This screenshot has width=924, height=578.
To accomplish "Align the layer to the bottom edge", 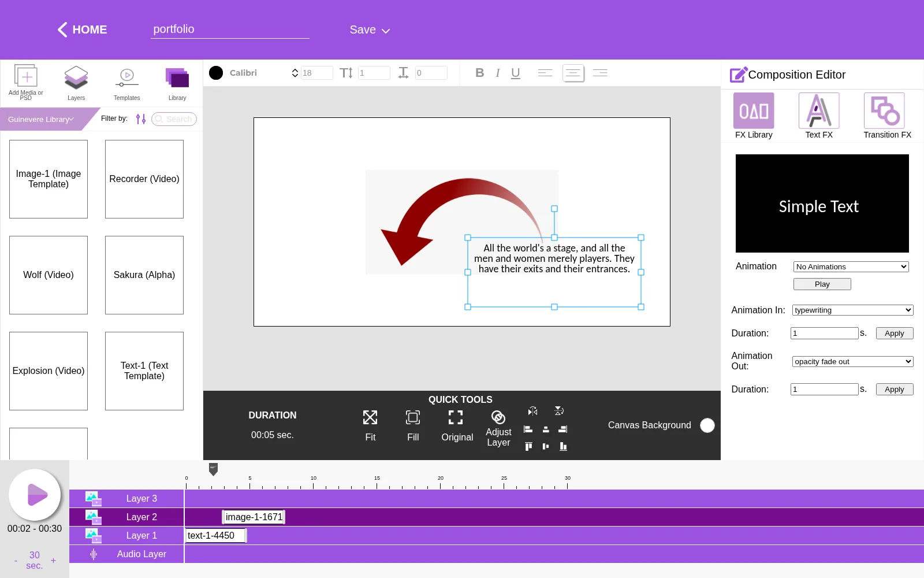I will click(563, 446).
